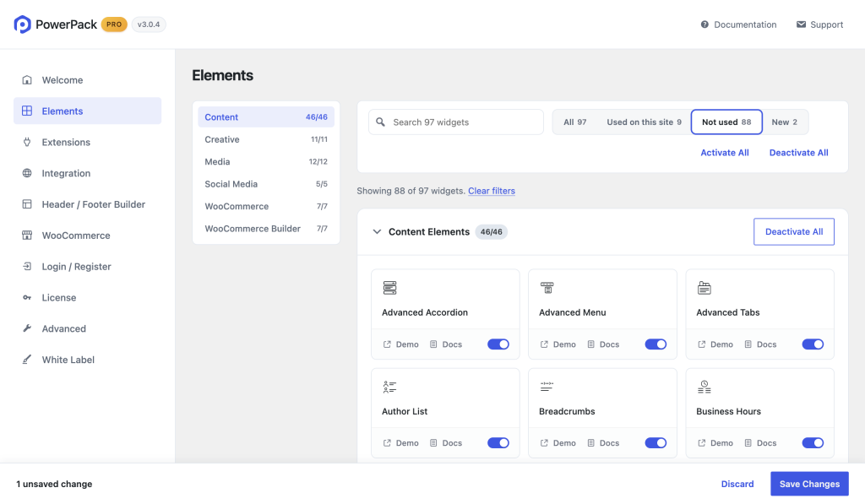Click the Business Hours widget icon
The width and height of the screenshot is (865, 504).
[704, 387]
